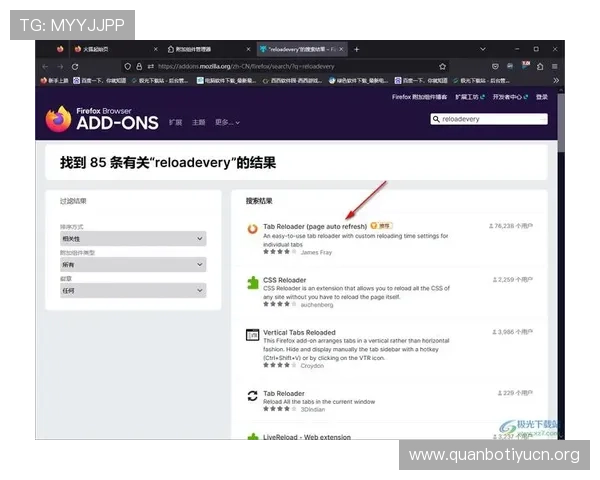600x480 pixels.
Task: Close the reloadevery search results tab
Action: click(341, 49)
